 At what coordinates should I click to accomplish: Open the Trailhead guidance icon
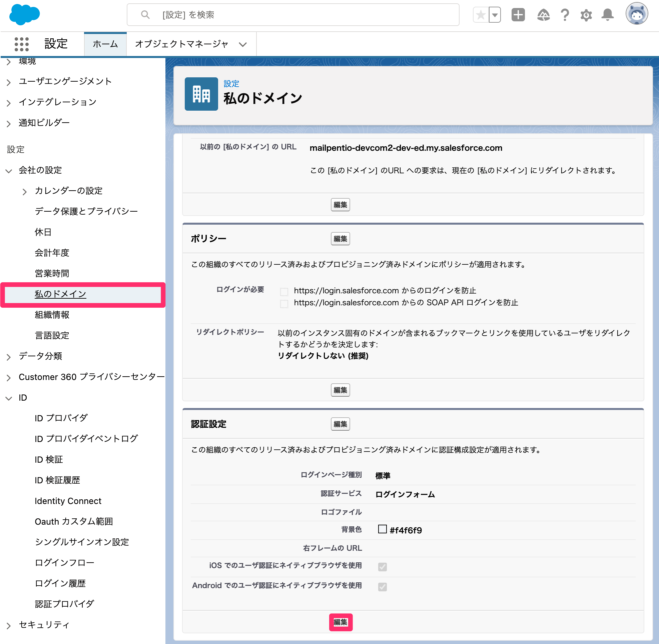[543, 15]
